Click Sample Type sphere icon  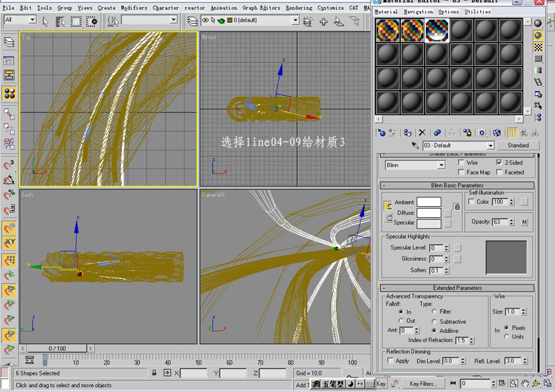point(538,24)
